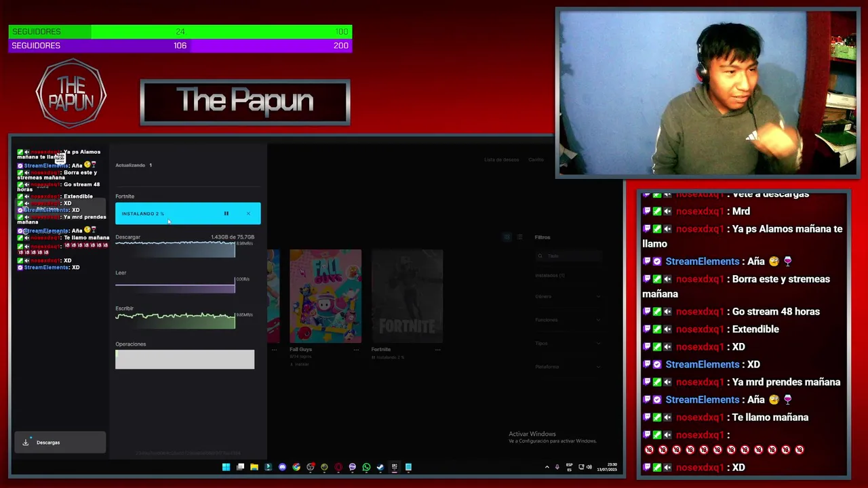Open Steam from the taskbar
This screenshot has width=868, height=488.
point(380,467)
